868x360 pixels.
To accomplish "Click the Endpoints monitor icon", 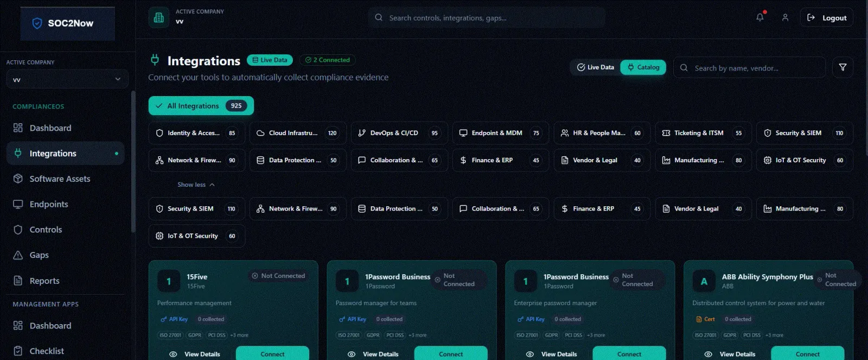I will [18, 204].
